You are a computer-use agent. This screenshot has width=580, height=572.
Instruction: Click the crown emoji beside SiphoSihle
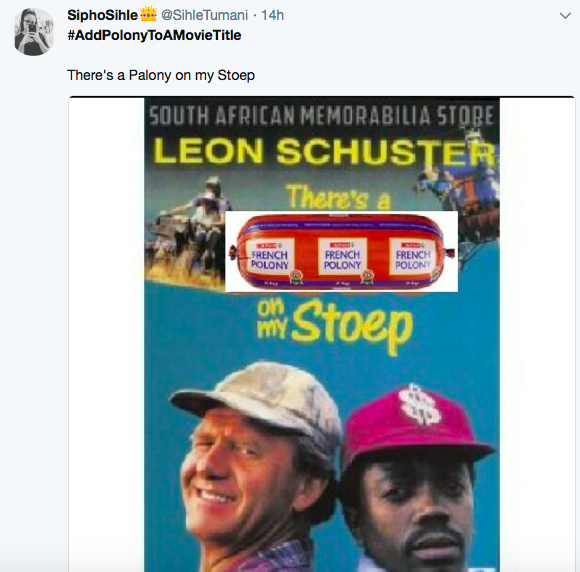point(148,14)
